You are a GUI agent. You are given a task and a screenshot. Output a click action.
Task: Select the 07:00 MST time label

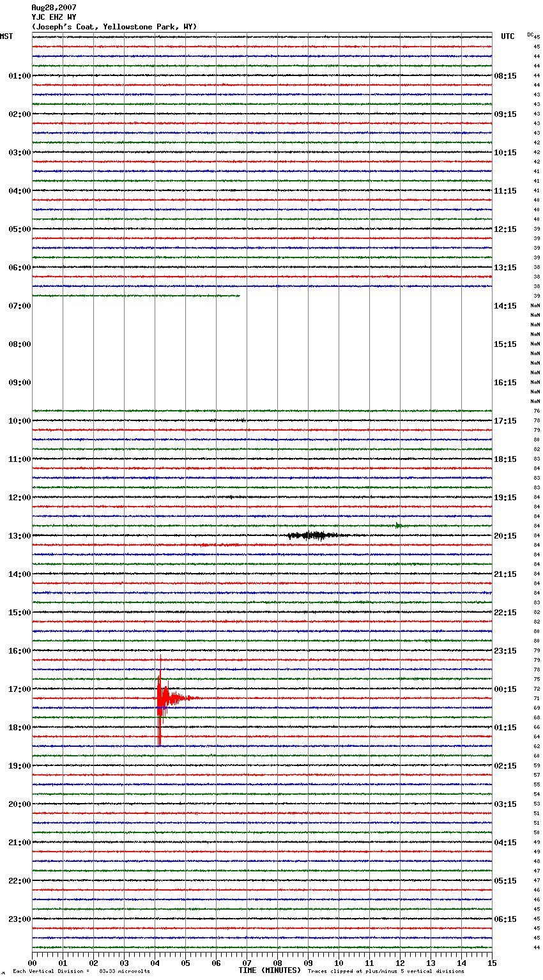tap(19, 306)
